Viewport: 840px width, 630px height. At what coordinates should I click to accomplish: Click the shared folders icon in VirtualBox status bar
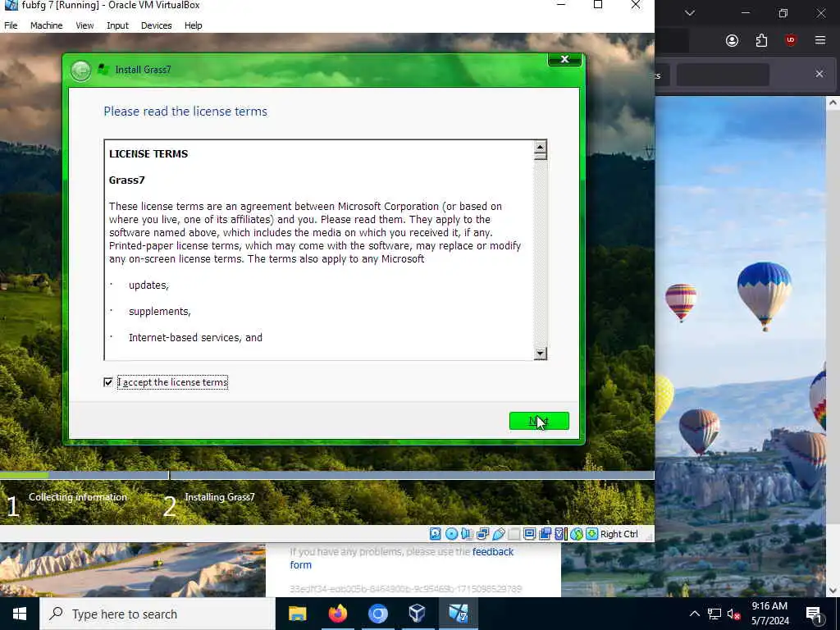(x=514, y=533)
